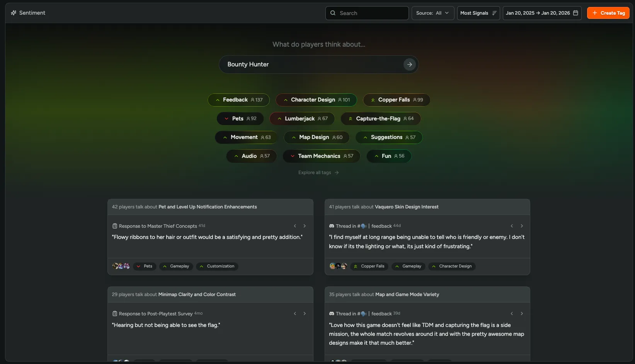Click the double-up trend icon on the Copper Falls tag
The image size is (635, 364).
(x=373, y=100)
